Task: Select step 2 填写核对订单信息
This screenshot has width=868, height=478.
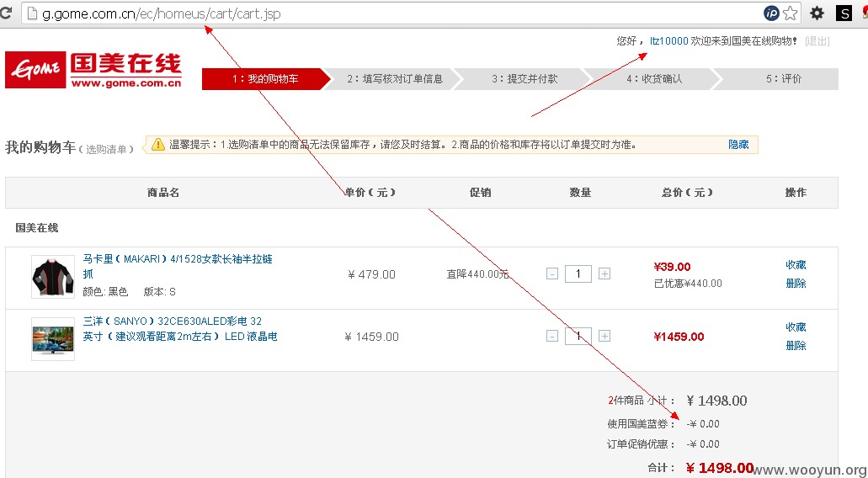Action: (x=395, y=78)
